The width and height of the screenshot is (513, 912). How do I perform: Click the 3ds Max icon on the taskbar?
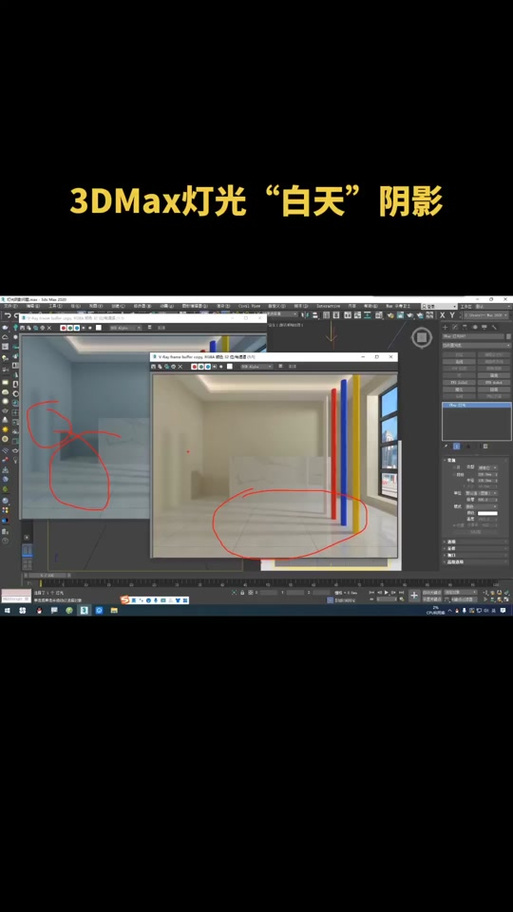pos(84,610)
